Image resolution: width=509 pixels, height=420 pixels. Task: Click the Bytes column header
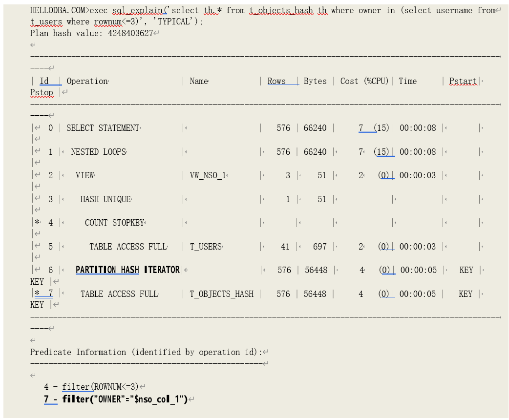pyautogui.click(x=315, y=81)
